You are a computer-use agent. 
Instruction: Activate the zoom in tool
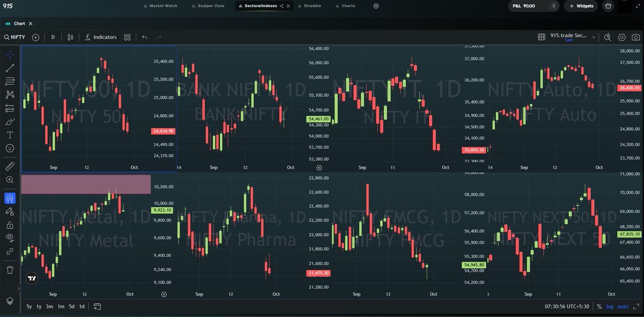(x=10, y=180)
